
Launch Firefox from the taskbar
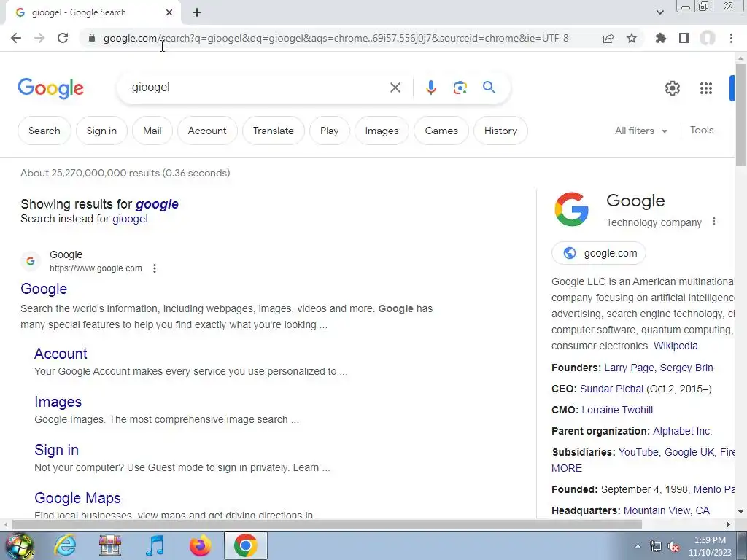tap(200, 545)
